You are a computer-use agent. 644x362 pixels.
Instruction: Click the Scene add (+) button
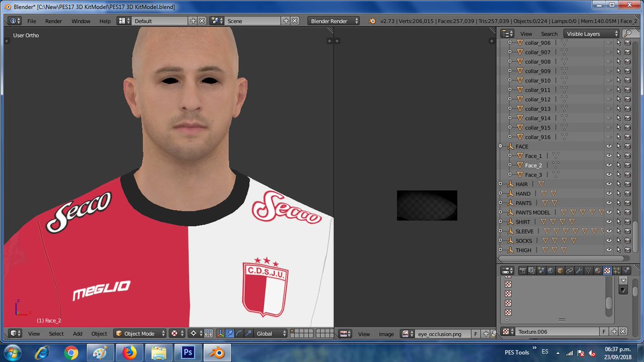[287, 21]
